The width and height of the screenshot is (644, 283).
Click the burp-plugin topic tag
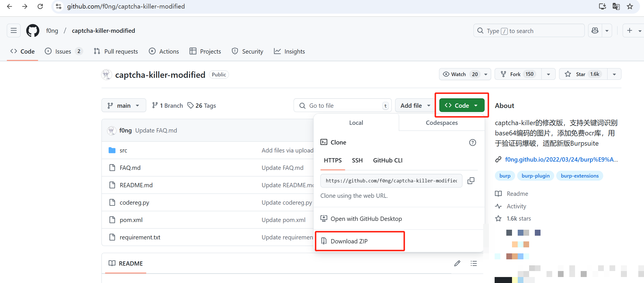pos(536,176)
